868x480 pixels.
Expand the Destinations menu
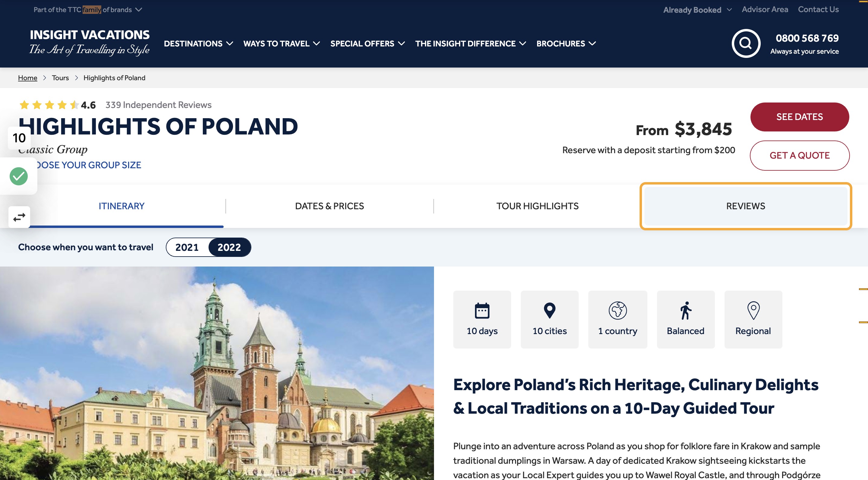click(198, 43)
